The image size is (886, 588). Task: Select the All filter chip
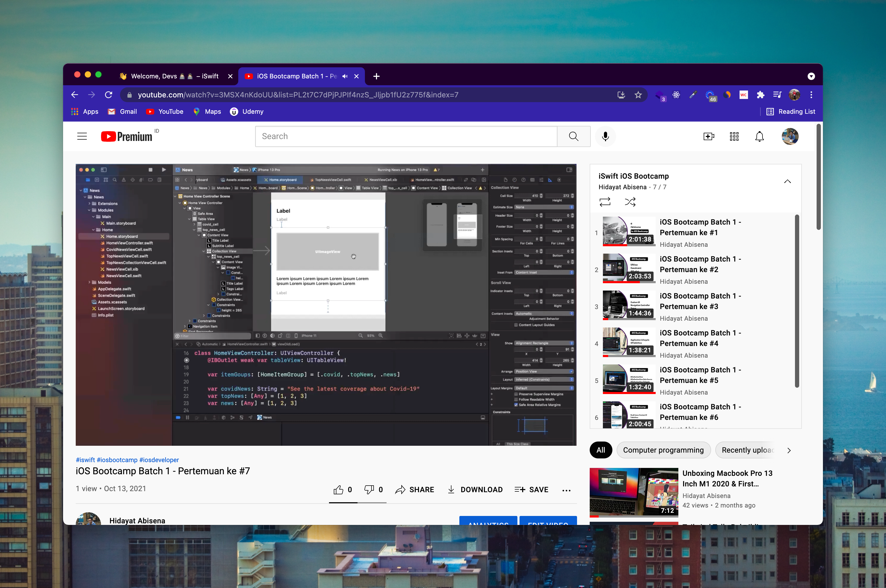click(x=601, y=450)
